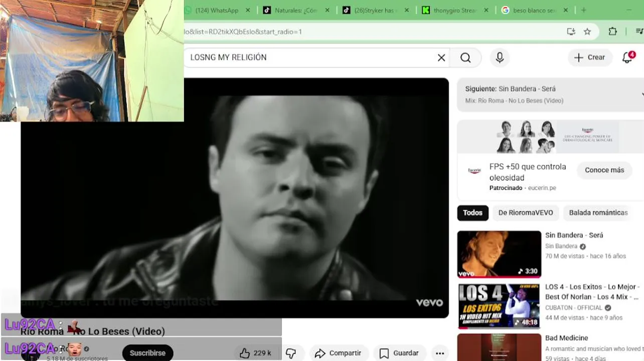This screenshot has height=361, width=644.
Task: Switch to the Naturales TikTok tab
Action: [x=296, y=10]
